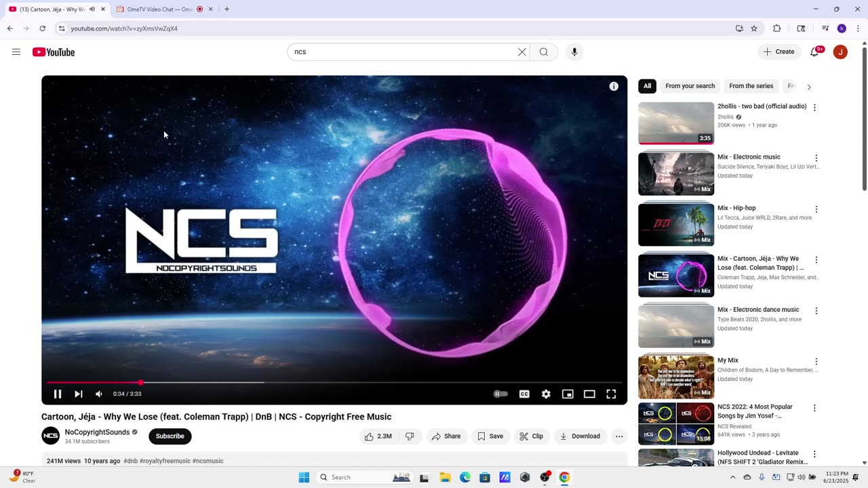This screenshot has width=868, height=488.
Task: Clear the search box text
Action: click(x=522, y=52)
